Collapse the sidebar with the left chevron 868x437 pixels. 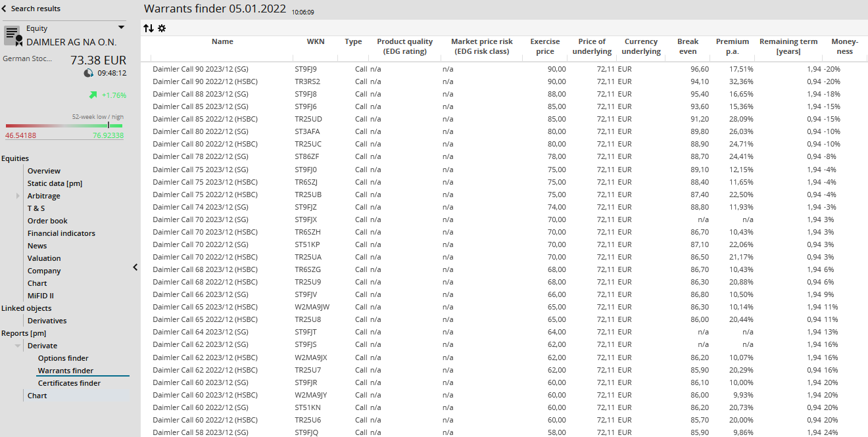[135, 267]
